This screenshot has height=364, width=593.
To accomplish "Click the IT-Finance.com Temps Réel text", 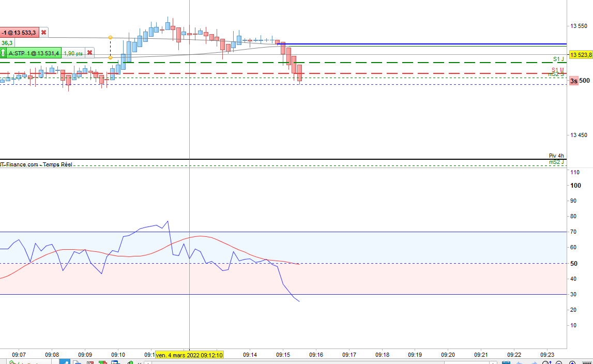I will [x=36, y=164].
